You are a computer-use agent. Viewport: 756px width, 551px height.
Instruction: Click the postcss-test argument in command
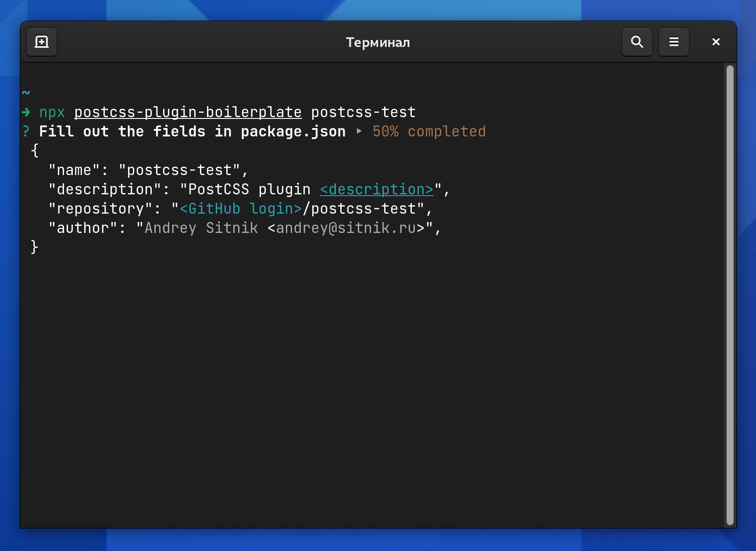pos(364,112)
